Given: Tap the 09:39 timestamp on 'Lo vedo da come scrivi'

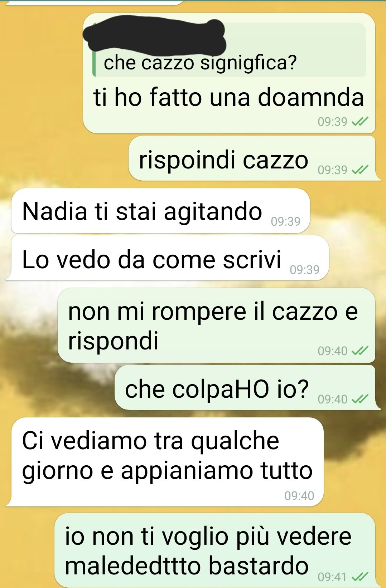Looking at the screenshot, I should point(304,269).
